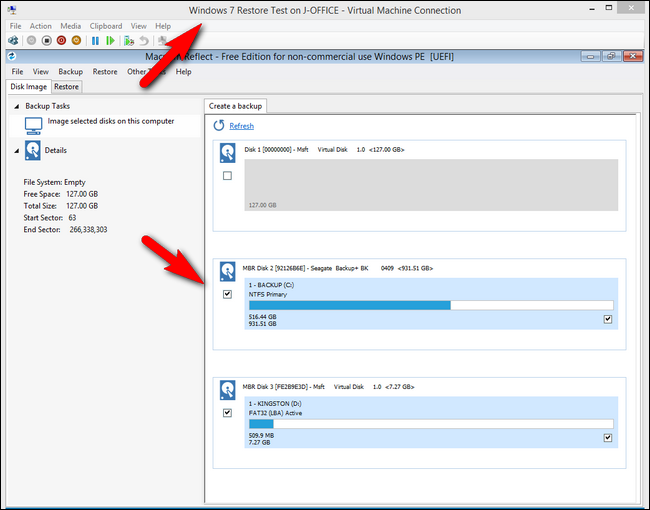
Task: Click the Refresh link
Action: [242, 126]
